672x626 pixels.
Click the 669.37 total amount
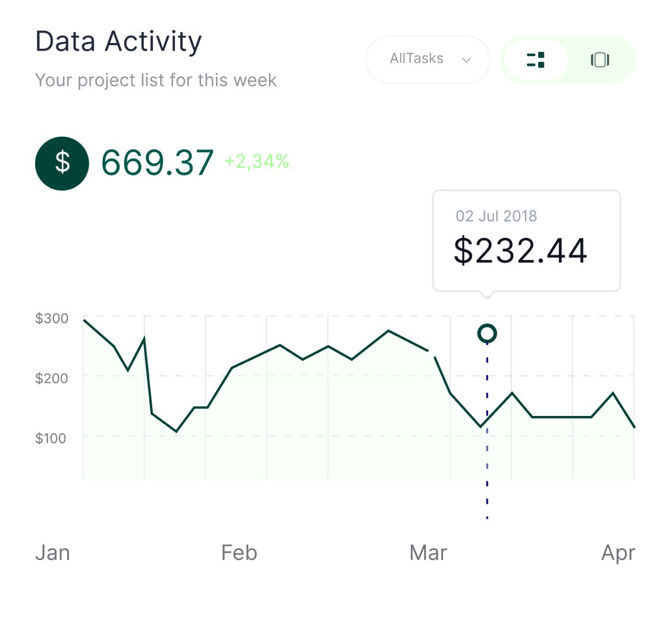tap(157, 162)
